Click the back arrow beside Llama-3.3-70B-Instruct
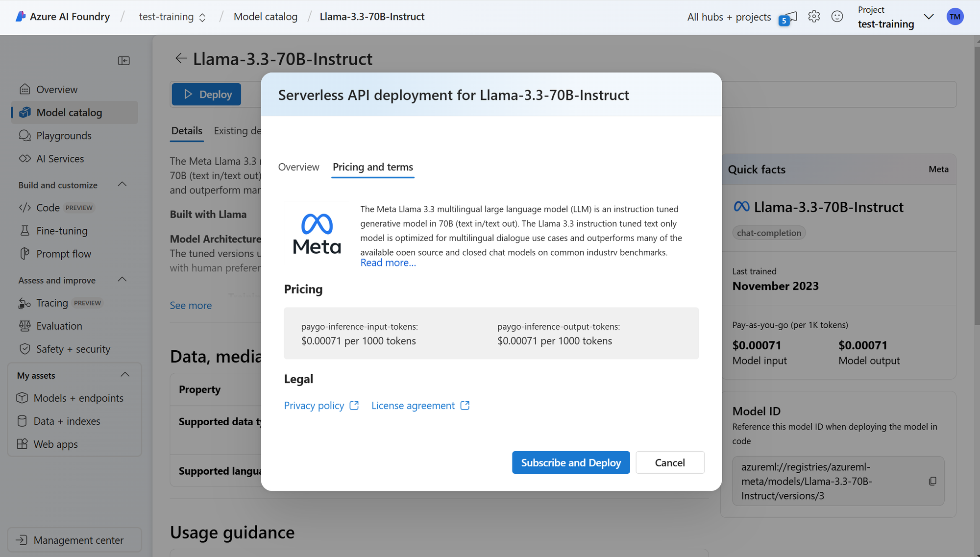 tap(181, 59)
